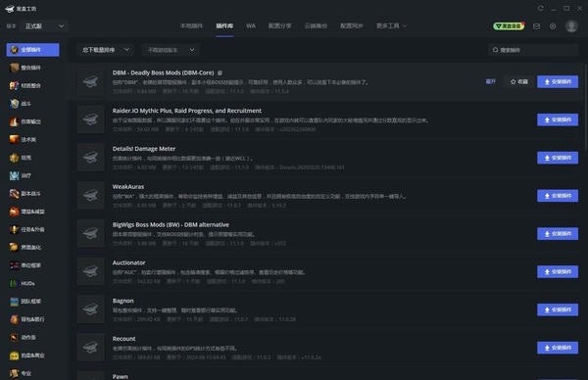The width and height of the screenshot is (588, 380).
Task: Install WeakAuras addon
Action: (x=558, y=196)
